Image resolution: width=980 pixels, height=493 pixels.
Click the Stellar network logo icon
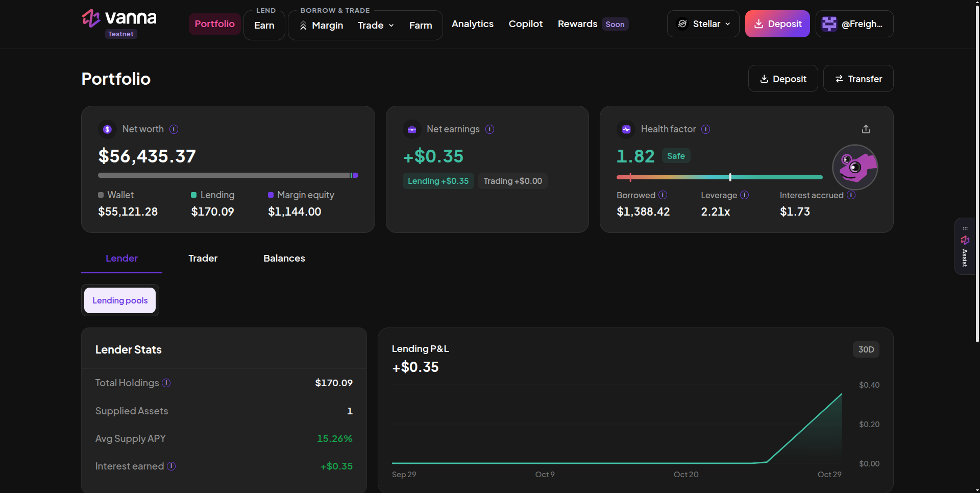point(682,24)
